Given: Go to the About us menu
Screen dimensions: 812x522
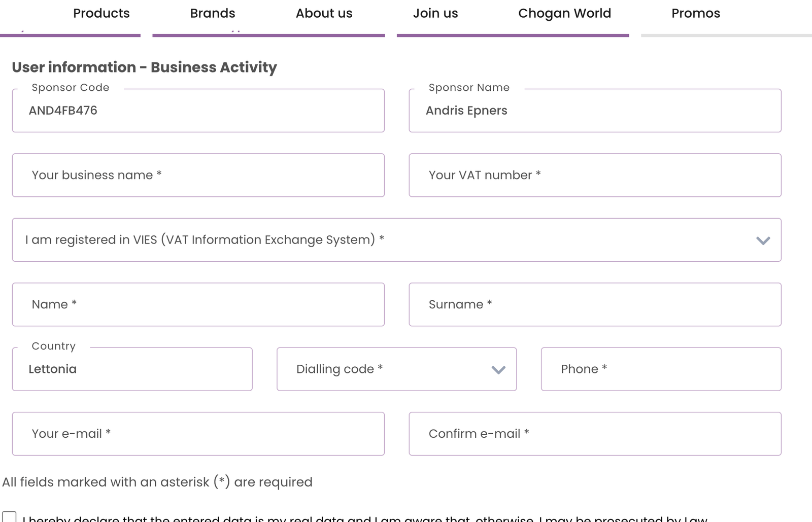Looking at the screenshot, I should (324, 13).
